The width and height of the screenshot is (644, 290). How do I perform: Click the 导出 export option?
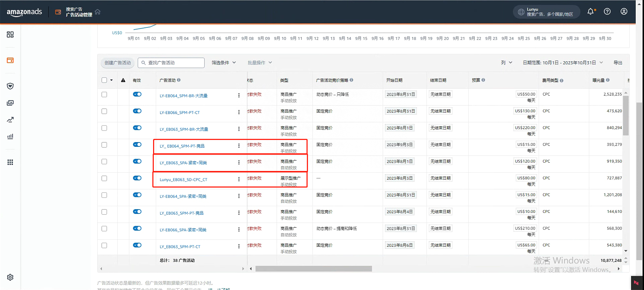618,63
